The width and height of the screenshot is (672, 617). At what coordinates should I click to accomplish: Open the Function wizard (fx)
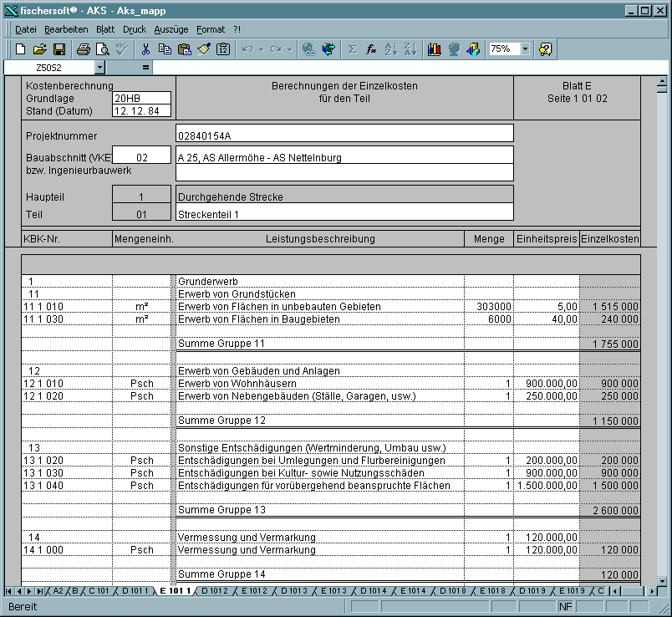click(x=370, y=49)
